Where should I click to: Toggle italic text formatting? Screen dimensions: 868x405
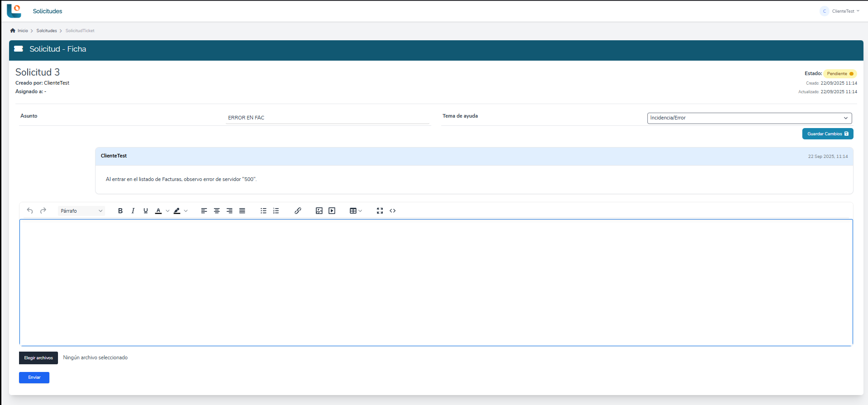(x=133, y=211)
